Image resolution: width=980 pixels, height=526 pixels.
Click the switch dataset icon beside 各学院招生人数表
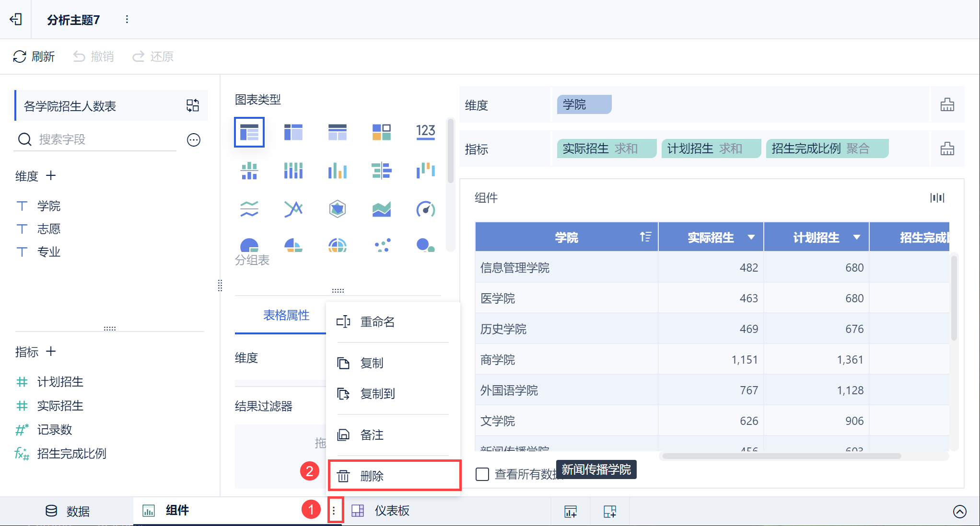[193, 105]
